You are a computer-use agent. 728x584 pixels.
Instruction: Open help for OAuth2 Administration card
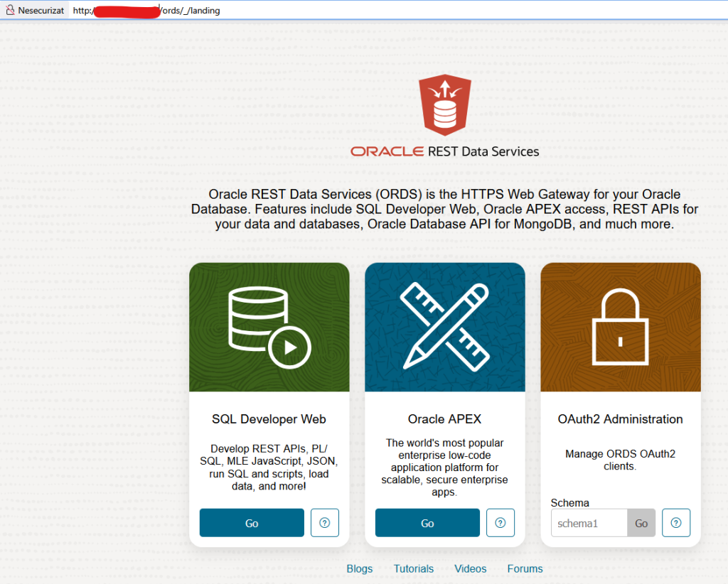[676, 523]
